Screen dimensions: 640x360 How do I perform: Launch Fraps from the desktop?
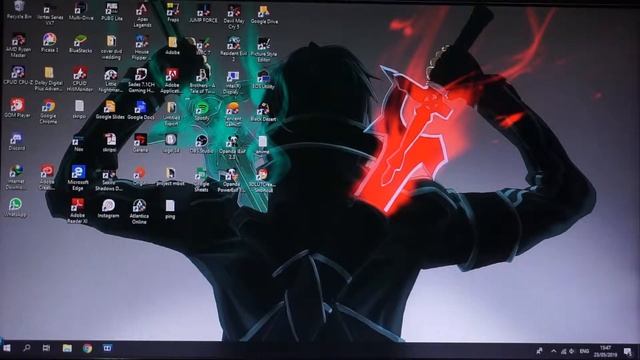(x=173, y=12)
